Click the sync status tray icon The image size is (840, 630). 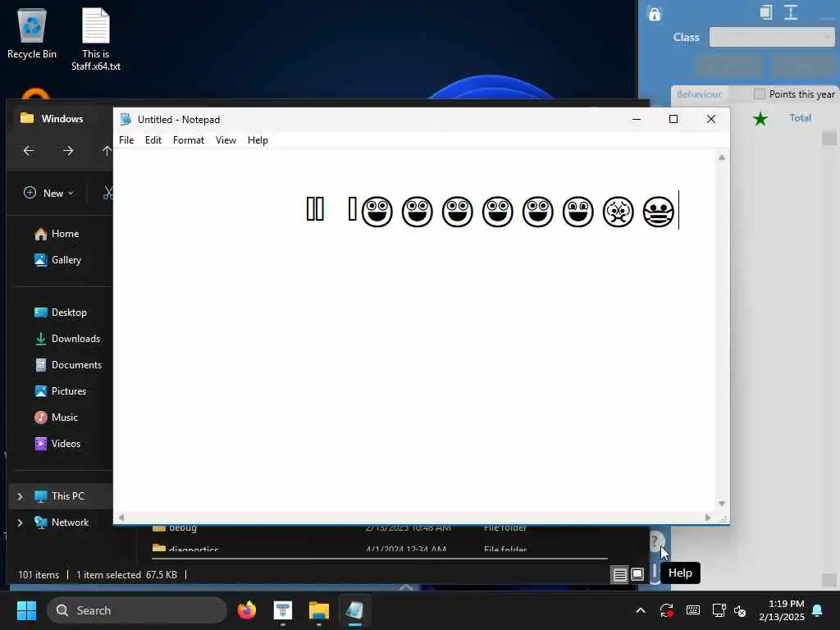(666, 610)
